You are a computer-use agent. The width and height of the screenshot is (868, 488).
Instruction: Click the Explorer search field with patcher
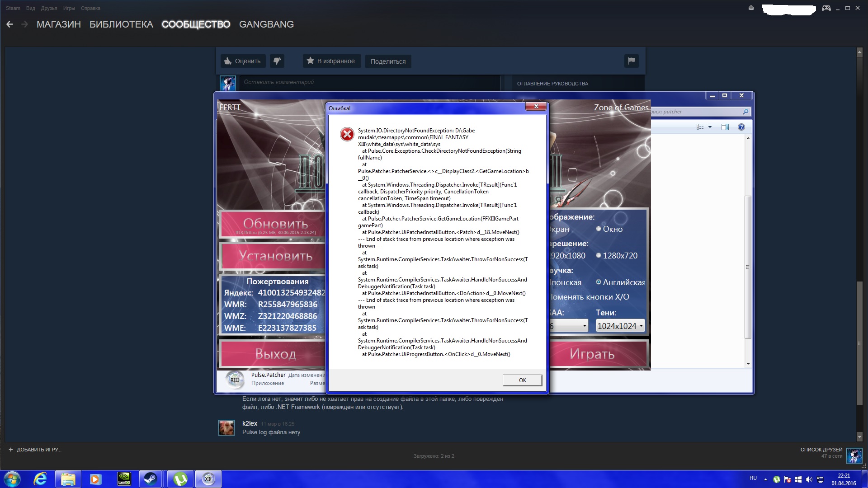pyautogui.click(x=700, y=112)
